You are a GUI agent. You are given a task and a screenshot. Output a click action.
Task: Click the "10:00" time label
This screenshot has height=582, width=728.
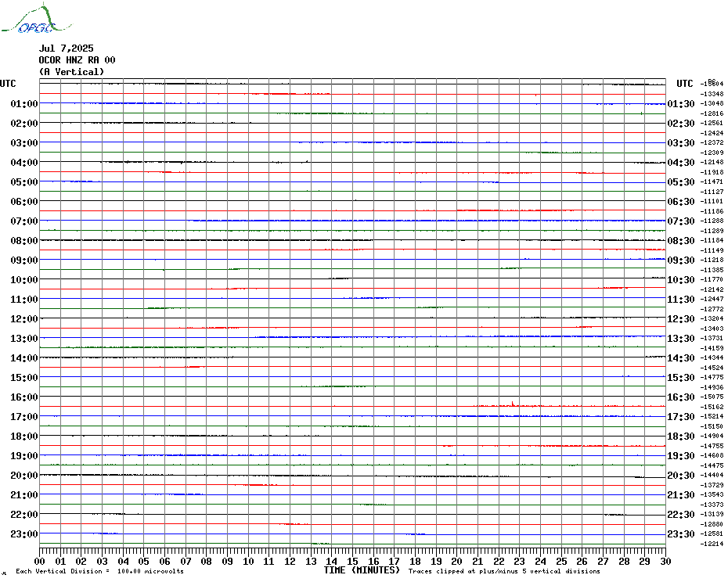pos(24,279)
